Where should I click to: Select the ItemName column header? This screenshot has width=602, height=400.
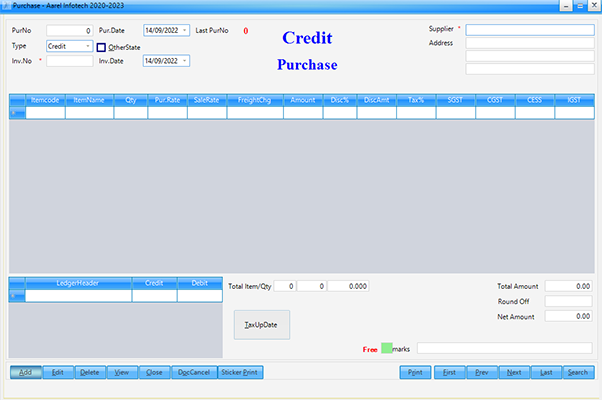90,100
